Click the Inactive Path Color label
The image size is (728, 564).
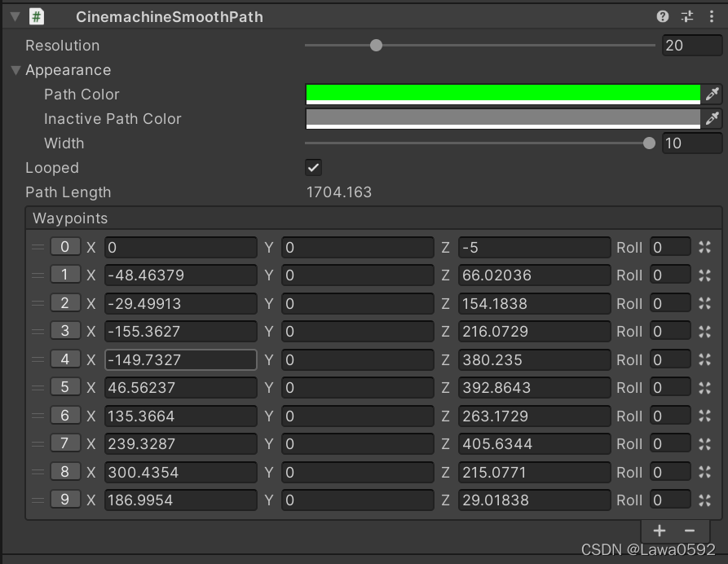pyautogui.click(x=113, y=119)
